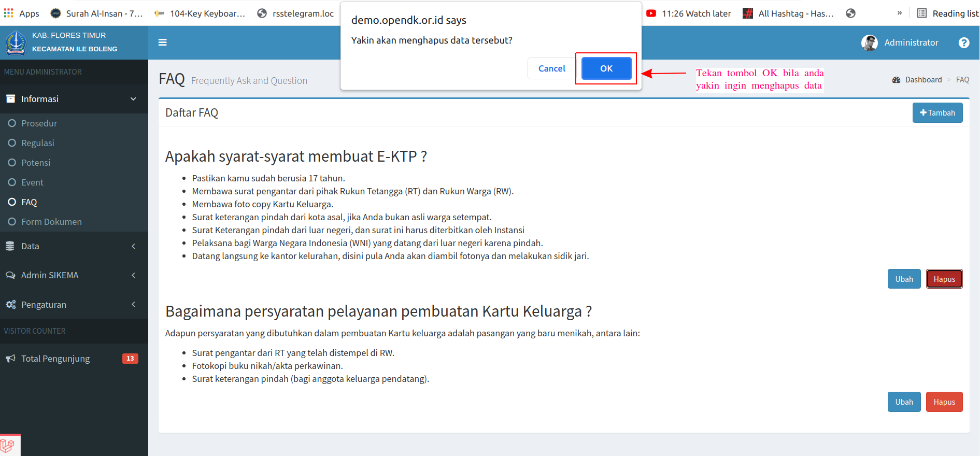Show more bookmarks with the chevron

pos(900,13)
